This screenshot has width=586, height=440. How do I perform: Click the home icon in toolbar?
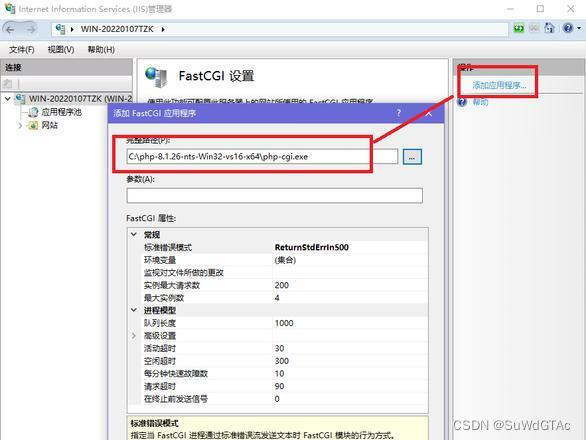point(549,28)
